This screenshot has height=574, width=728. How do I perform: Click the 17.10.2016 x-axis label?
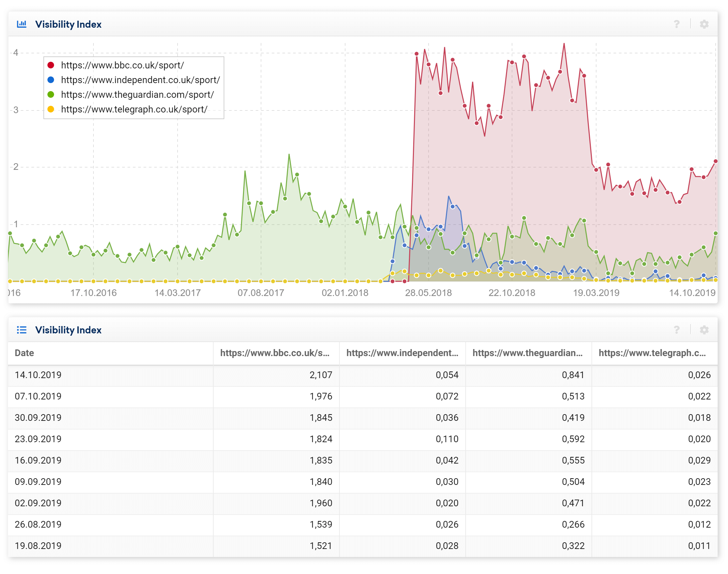(x=93, y=293)
